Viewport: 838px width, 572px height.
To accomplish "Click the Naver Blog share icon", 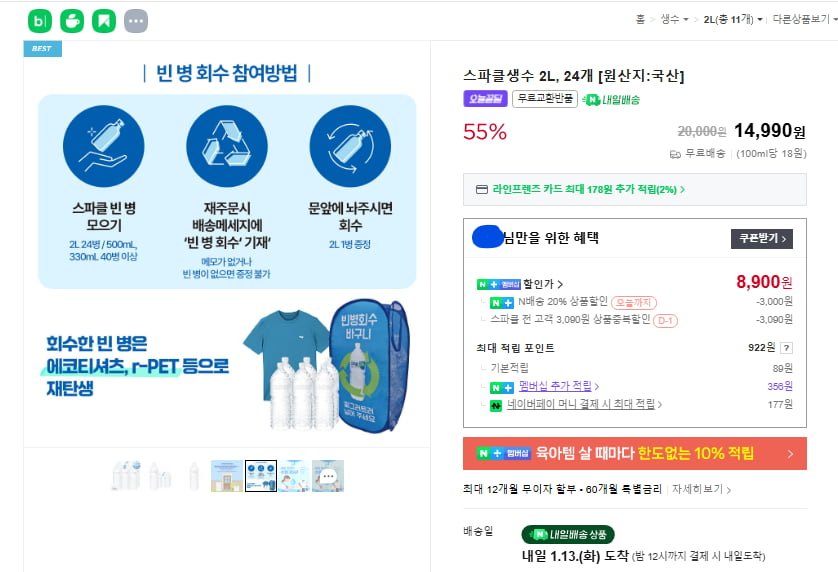I will point(40,21).
